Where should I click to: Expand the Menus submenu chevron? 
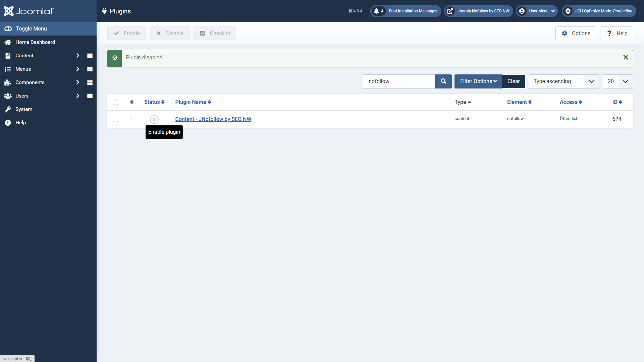[x=77, y=69]
